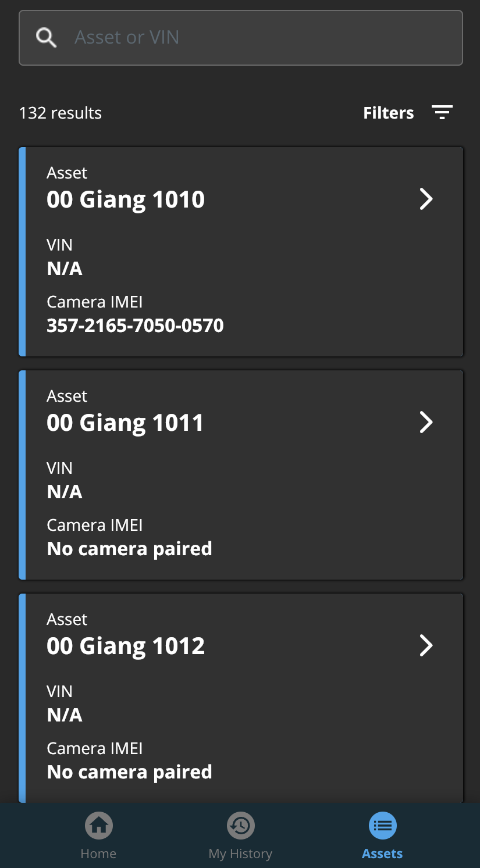480x868 pixels.
Task: Open the Filters text button
Action: click(388, 113)
